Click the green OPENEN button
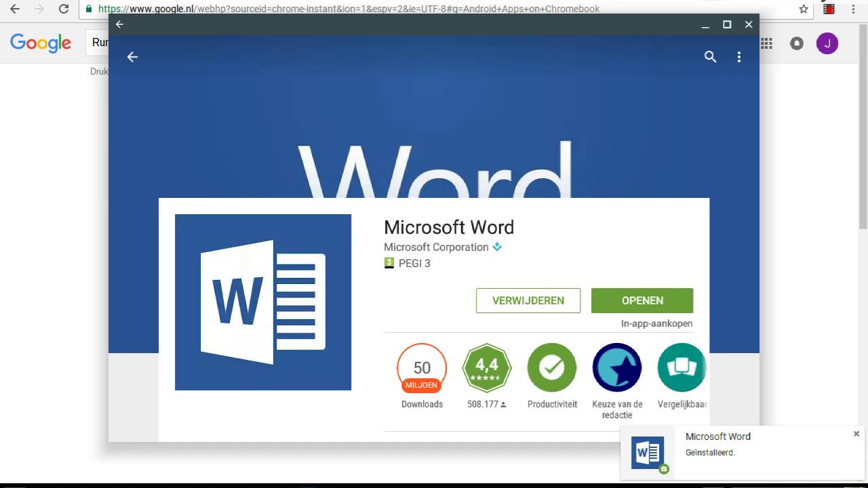The width and height of the screenshot is (868, 488). [x=642, y=300]
